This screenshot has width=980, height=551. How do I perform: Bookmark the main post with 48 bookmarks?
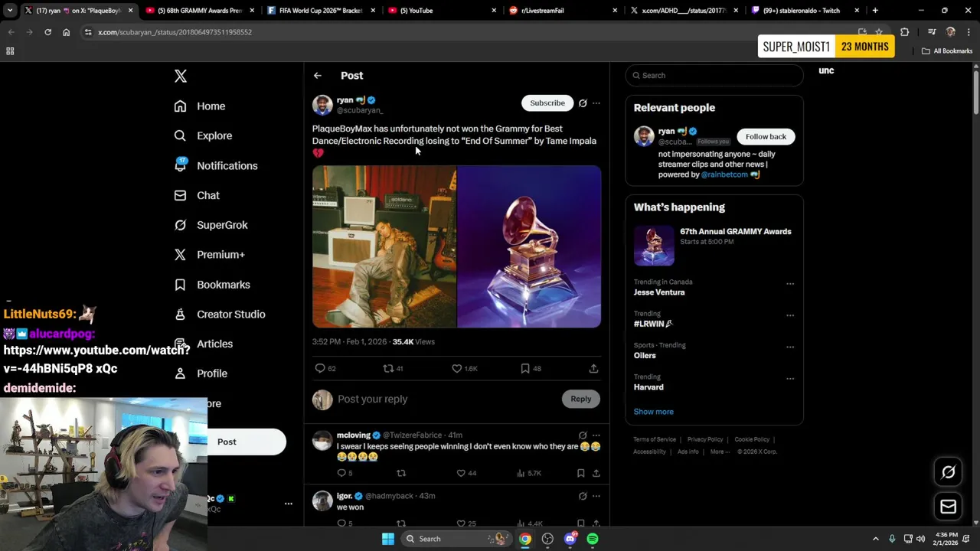(x=525, y=369)
